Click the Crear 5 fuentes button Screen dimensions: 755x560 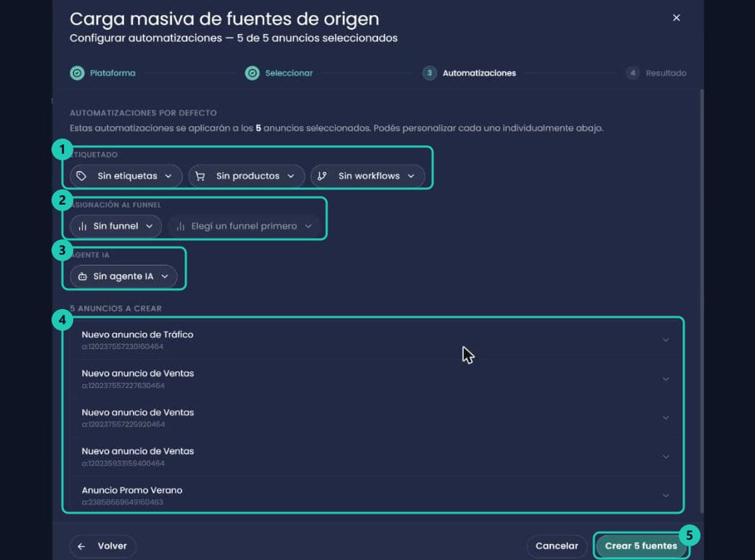[641, 546]
